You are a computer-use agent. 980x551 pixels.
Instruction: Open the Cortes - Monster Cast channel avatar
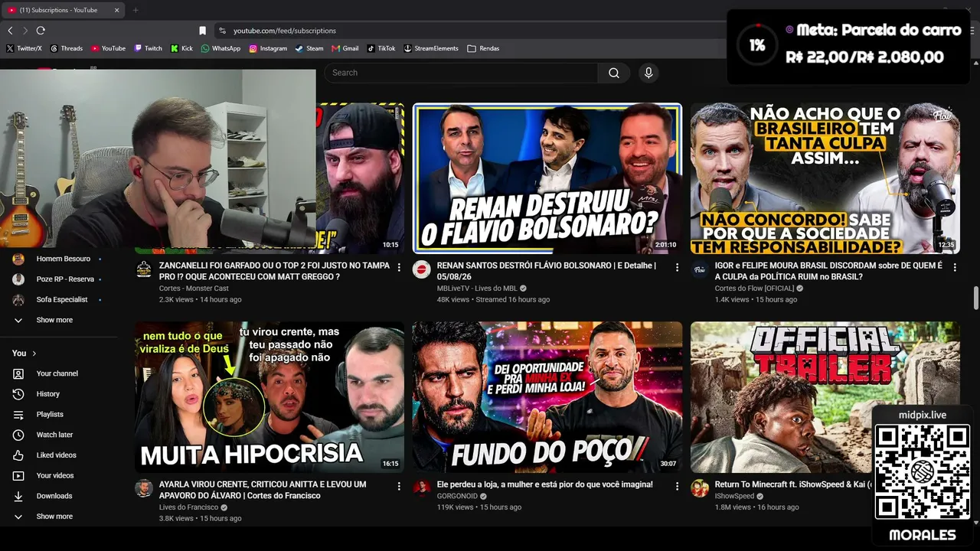pyautogui.click(x=144, y=269)
